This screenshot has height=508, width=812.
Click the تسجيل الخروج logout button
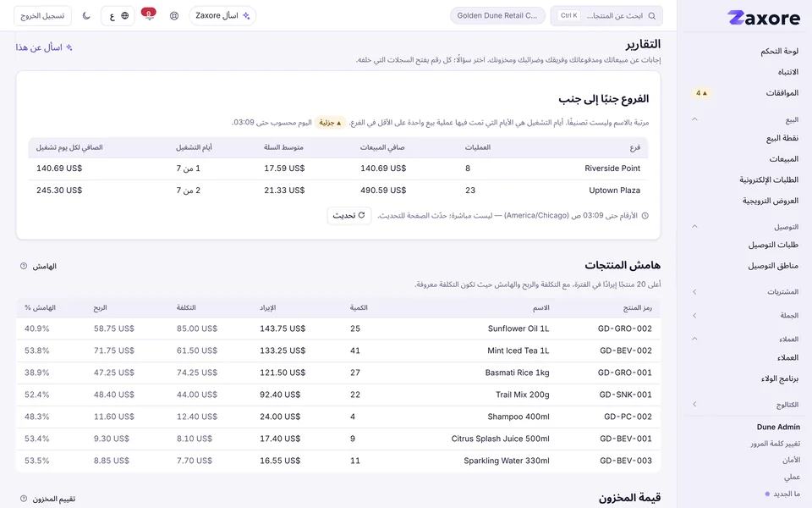pos(42,15)
